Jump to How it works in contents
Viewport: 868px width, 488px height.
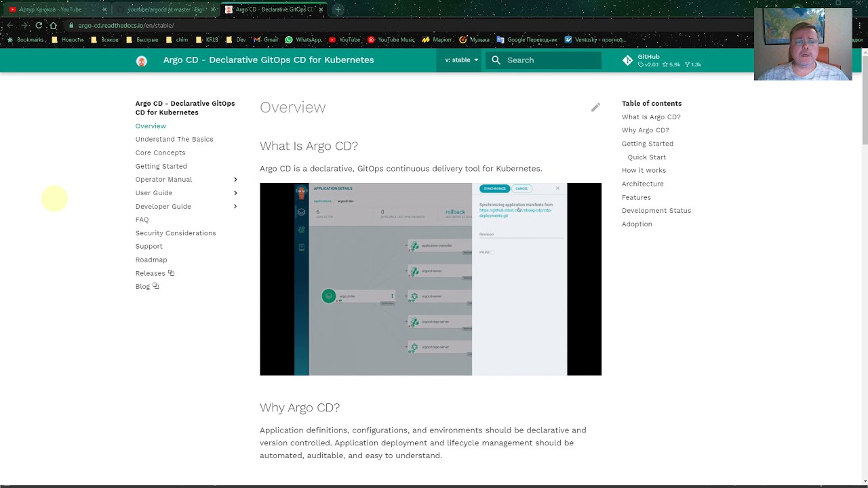644,170
